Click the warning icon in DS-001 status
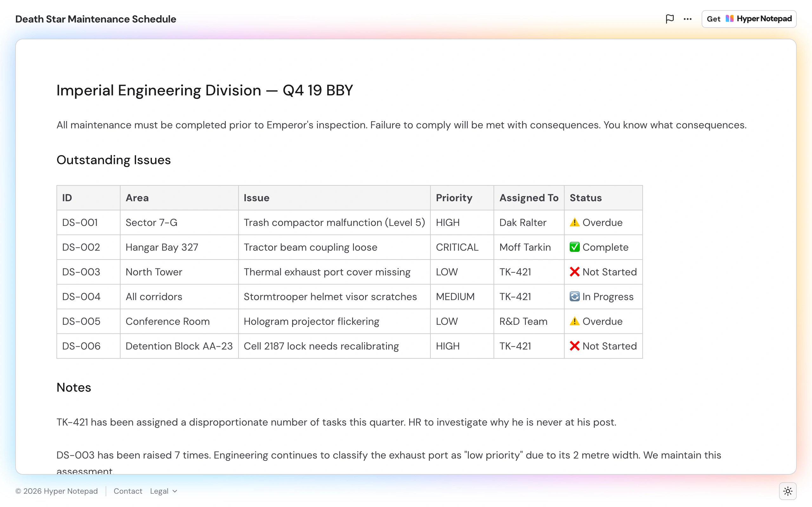Image resolution: width=812 pixels, height=507 pixels. (x=574, y=222)
